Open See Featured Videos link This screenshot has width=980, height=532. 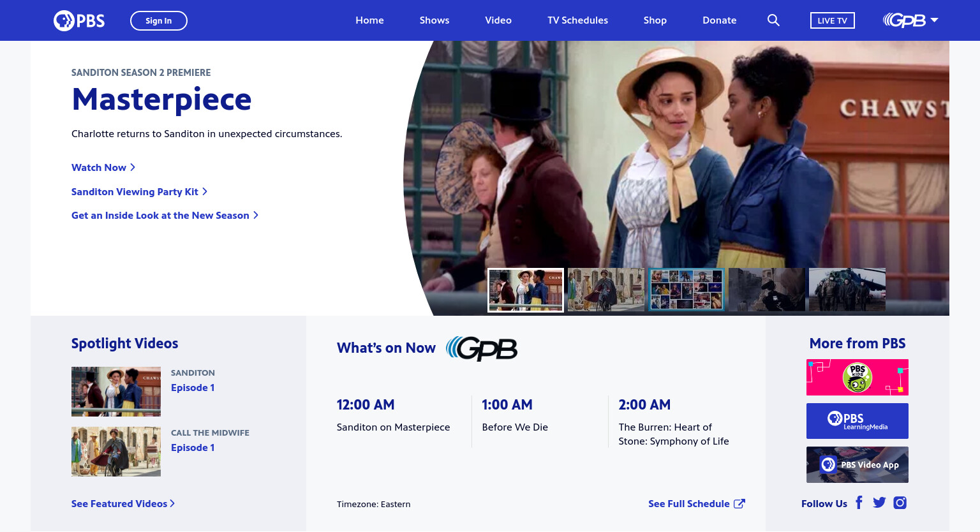pyautogui.click(x=123, y=504)
